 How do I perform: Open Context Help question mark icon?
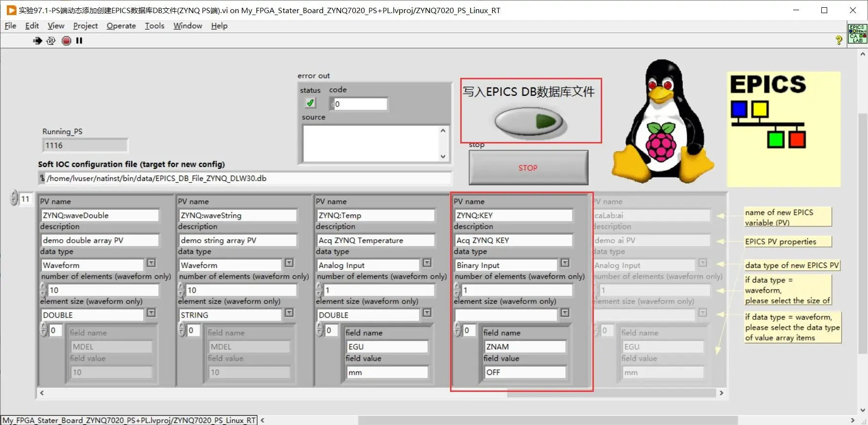839,40
